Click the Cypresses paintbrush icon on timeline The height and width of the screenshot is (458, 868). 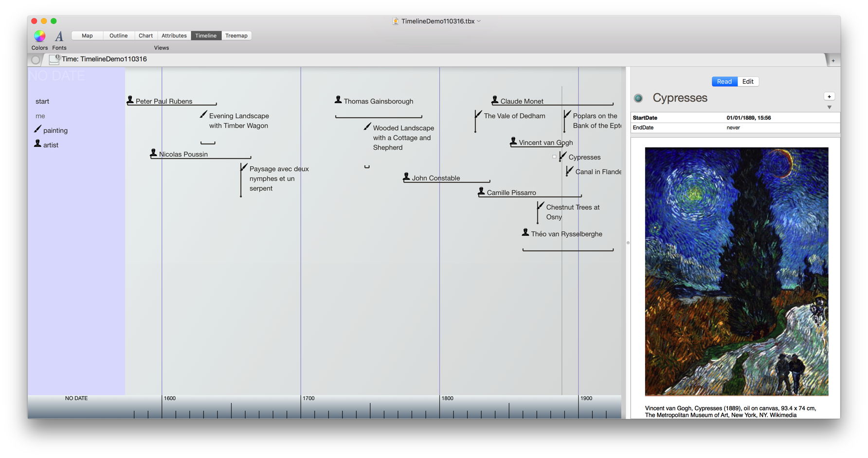pos(563,156)
